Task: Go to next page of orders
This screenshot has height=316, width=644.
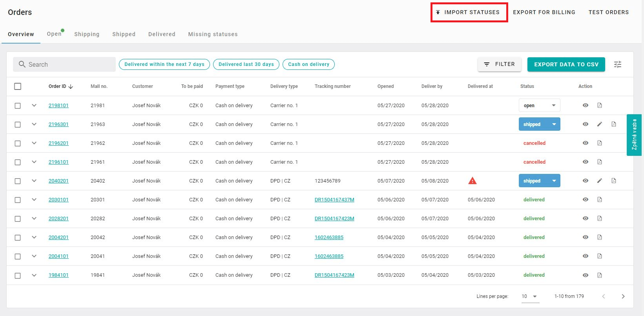Action: (x=623, y=296)
